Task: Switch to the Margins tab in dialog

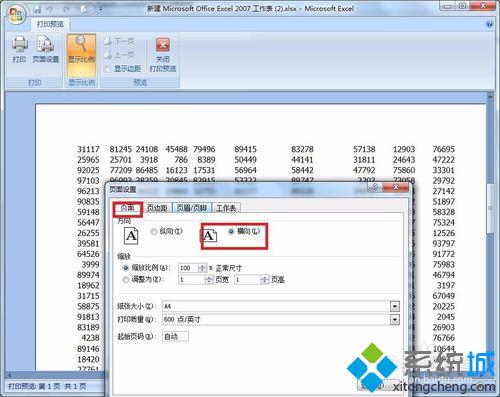Action: click(157, 208)
